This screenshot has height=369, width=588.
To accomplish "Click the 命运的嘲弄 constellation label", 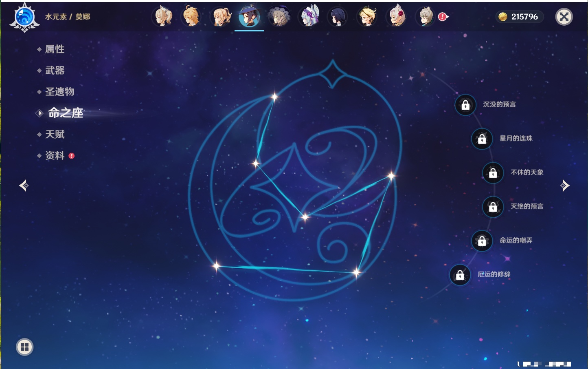I will pyautogui.click(x=516, y=240).
